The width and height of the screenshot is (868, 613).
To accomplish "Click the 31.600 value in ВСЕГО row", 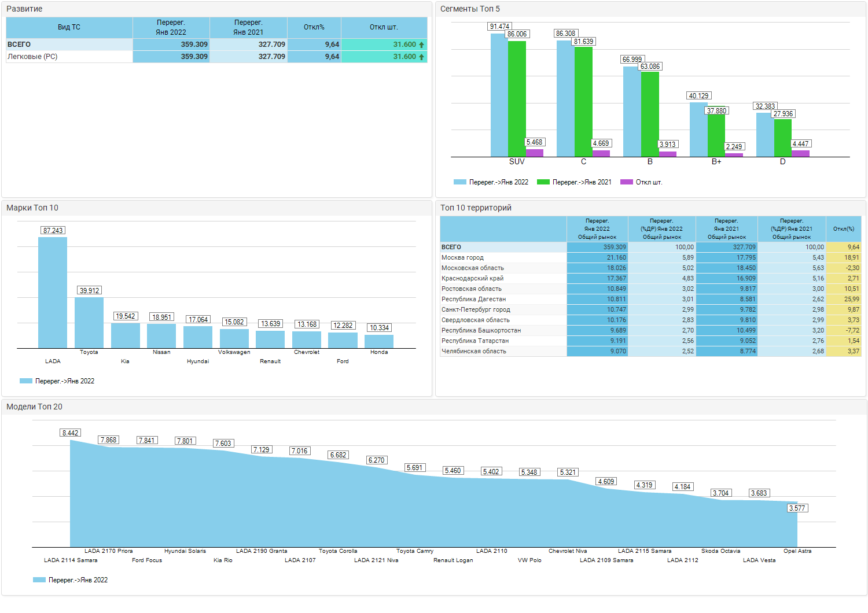I will coord(404,45).
